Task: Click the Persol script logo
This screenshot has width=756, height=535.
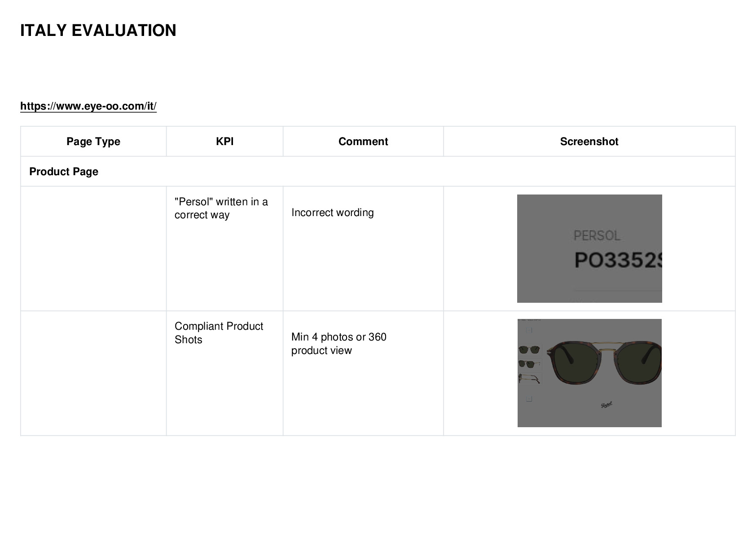Action: (607, 405)
